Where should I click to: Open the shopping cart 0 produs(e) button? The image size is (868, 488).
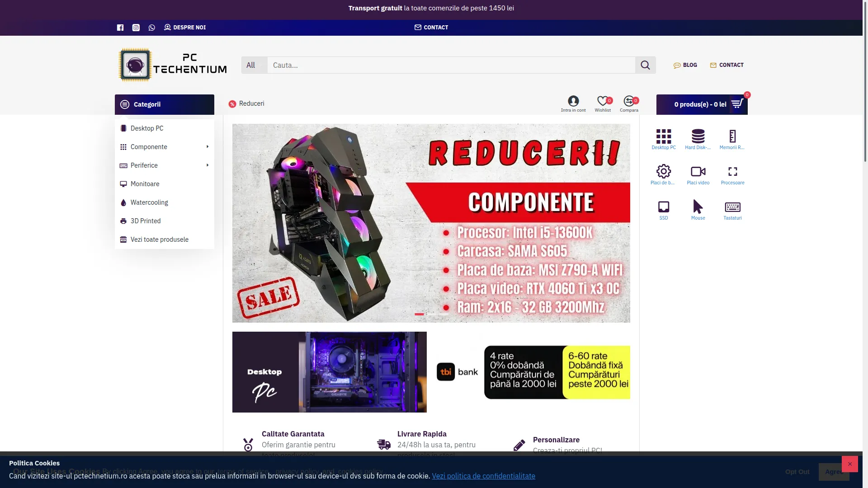[702, 104]
